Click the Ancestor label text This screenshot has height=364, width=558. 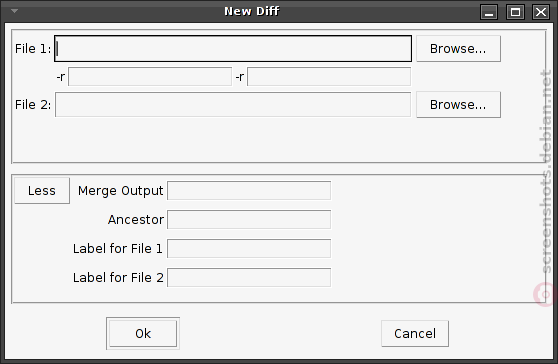pos(136,220)
